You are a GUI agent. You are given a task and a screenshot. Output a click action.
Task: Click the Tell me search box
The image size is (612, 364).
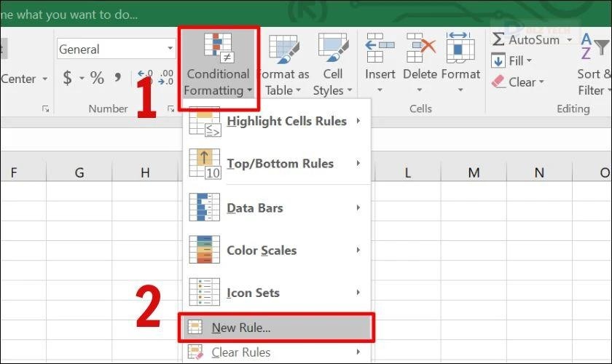pyautogui.click(x=69, y=15)
